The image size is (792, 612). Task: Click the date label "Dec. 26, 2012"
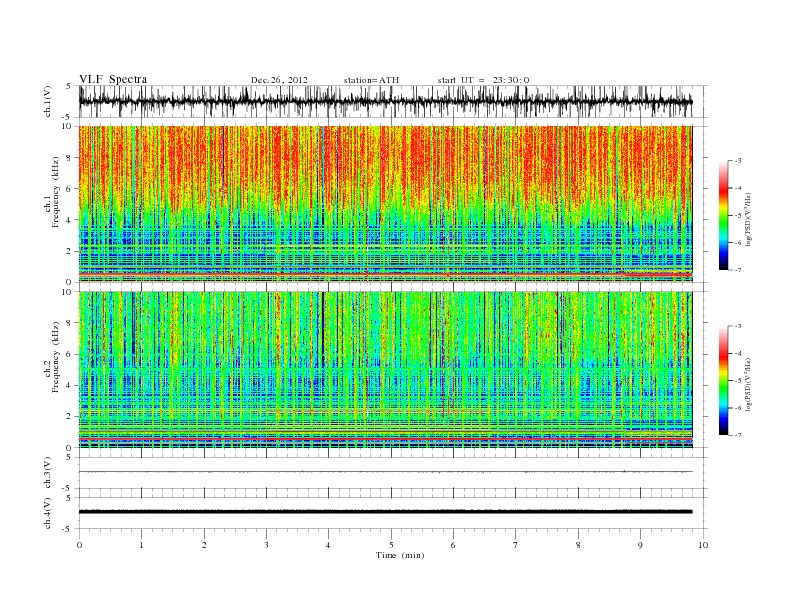(x=279, y=80)
